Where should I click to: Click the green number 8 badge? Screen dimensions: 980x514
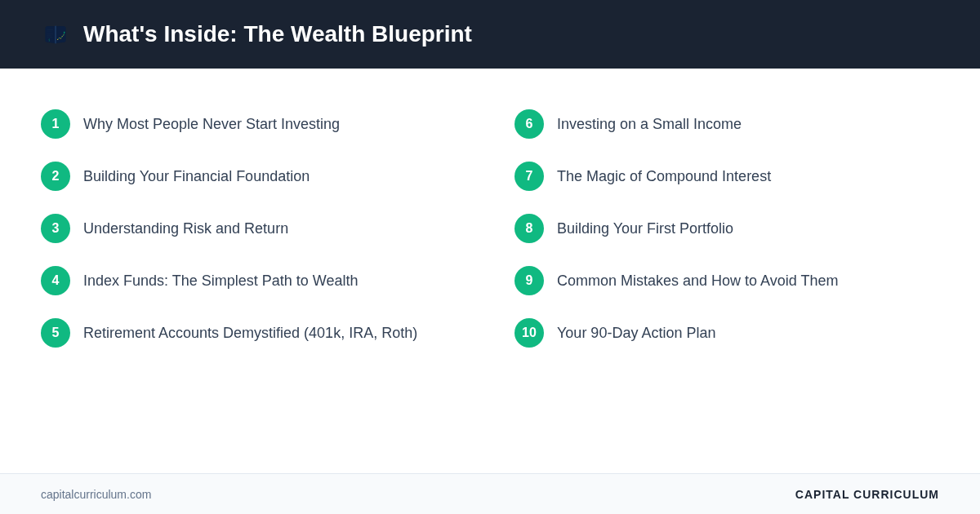point(529,228)
